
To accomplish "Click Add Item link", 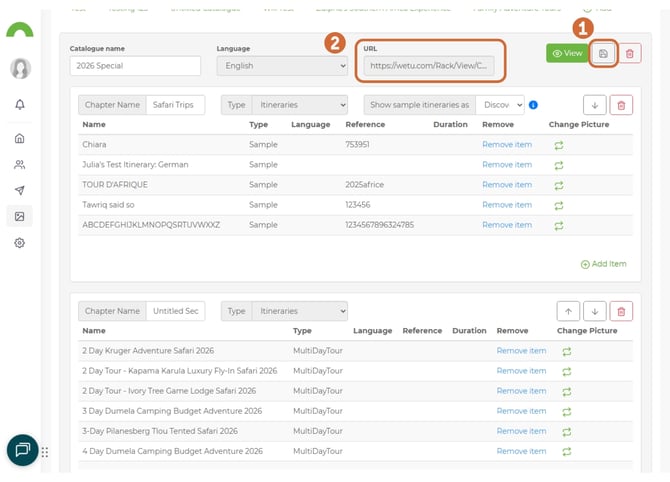I will (603, 264).
